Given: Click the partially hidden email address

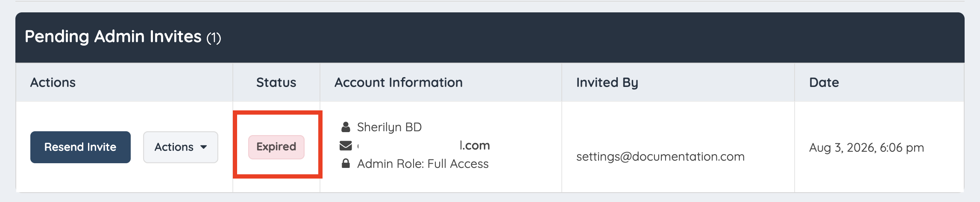Looking at the screenshot, I should click(x=423, y=146).
